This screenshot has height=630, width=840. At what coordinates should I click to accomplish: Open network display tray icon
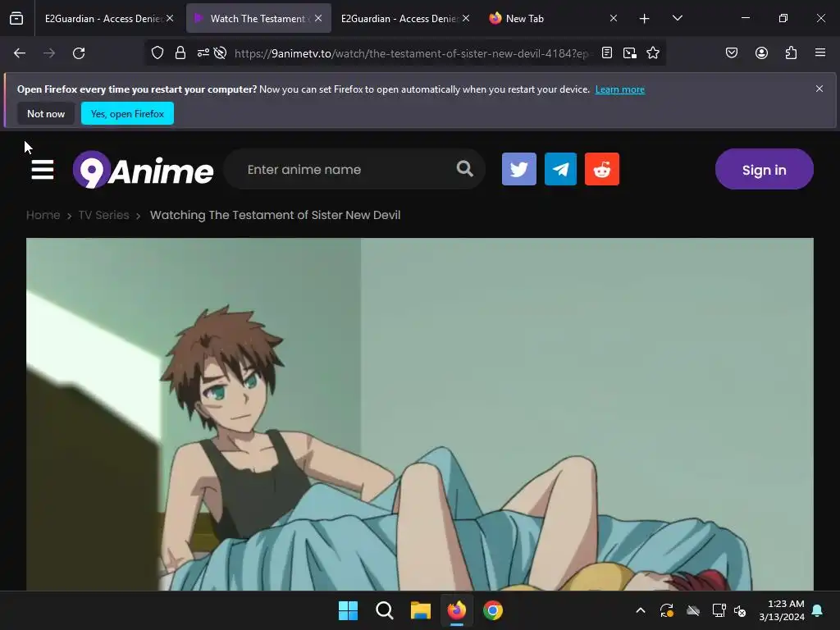pos(719,610)
